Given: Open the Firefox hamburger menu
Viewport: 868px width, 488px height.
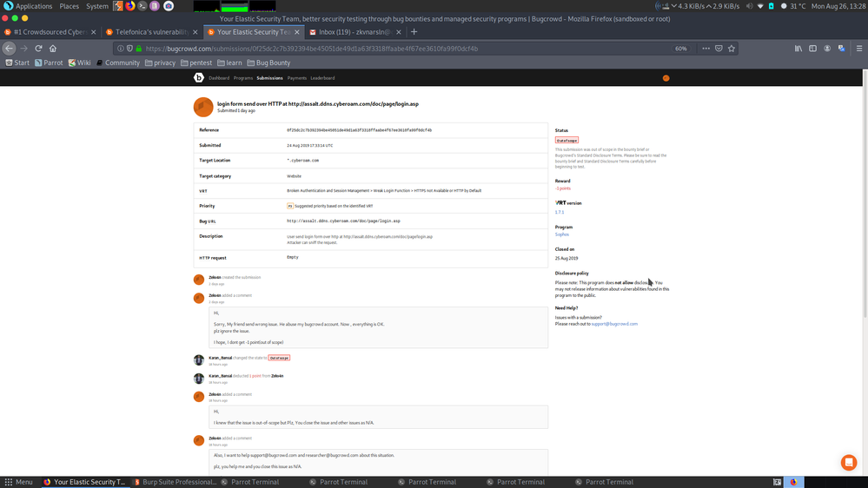Looking at the screenshot, I should click(x=859, y=49).
